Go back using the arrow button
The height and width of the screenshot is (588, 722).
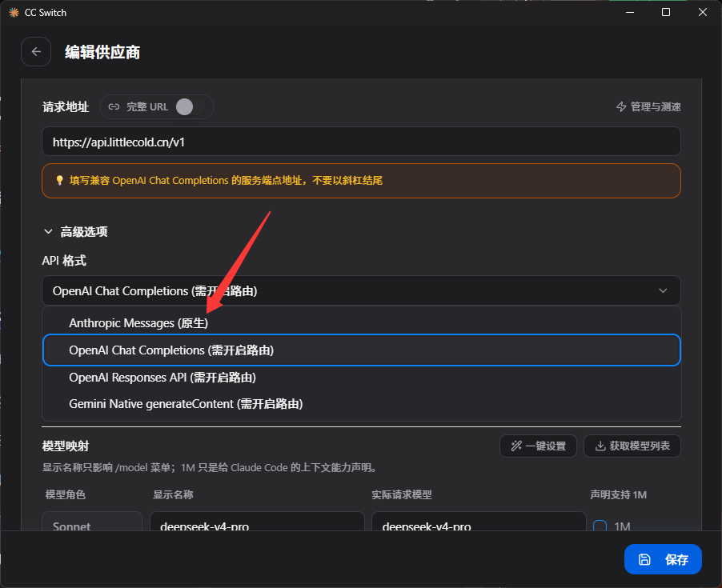click(36, 51)
